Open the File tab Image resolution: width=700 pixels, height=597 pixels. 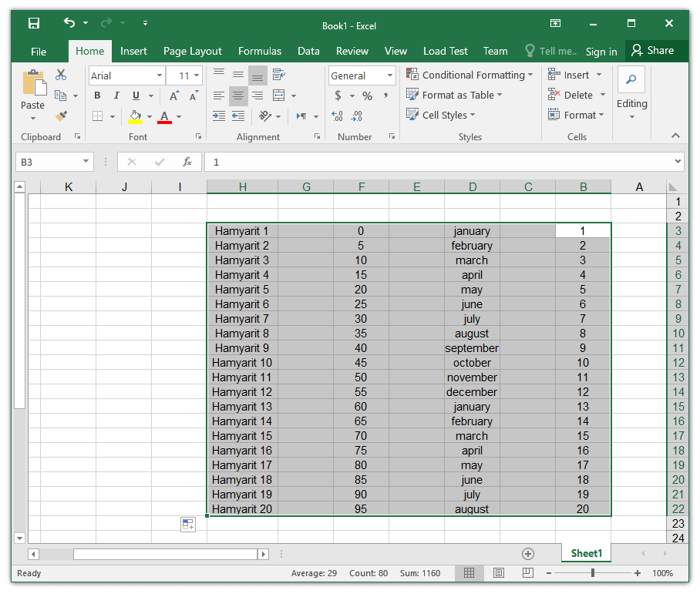(39, 52)
